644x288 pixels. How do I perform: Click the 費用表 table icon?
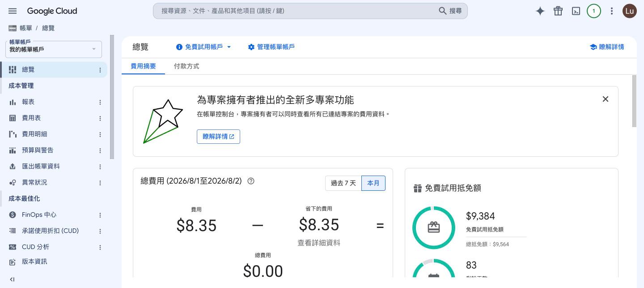point(13,118)
